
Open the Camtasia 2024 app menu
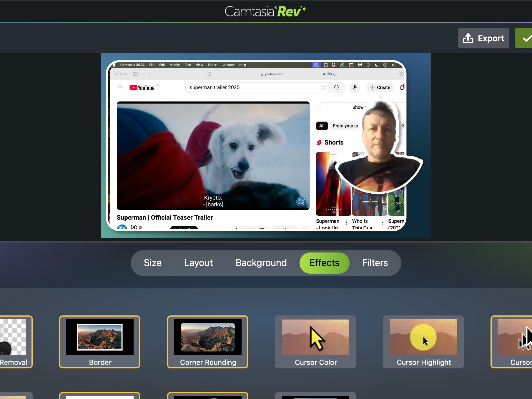click(132, 65)
